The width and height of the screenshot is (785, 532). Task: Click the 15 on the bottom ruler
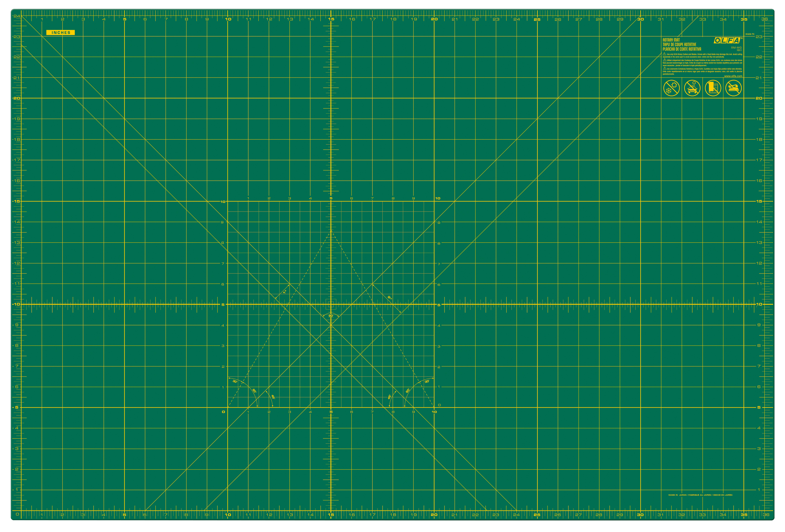pyautogui.click(x=331, y=515)
